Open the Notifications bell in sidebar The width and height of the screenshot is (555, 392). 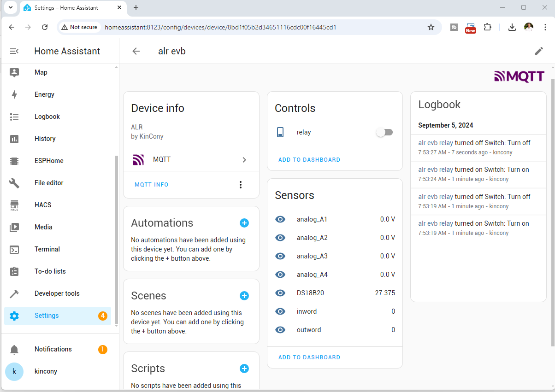point(14,349)
